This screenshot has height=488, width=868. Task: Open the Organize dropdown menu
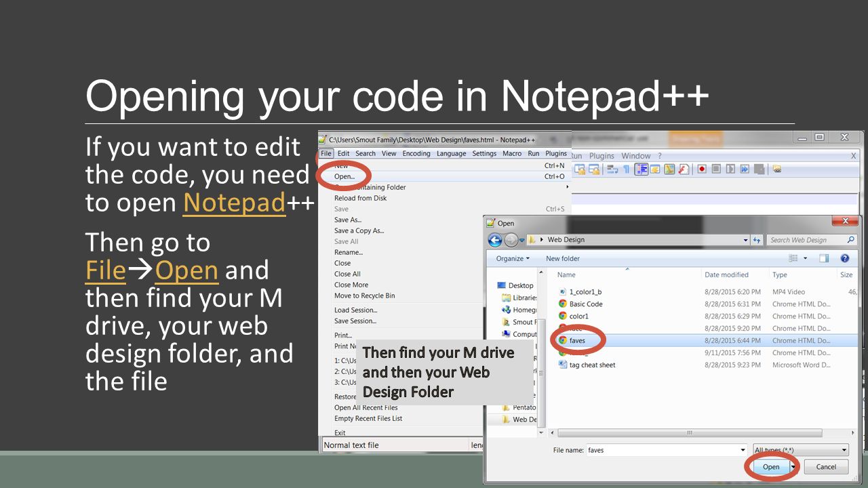[x=513, y=258]
